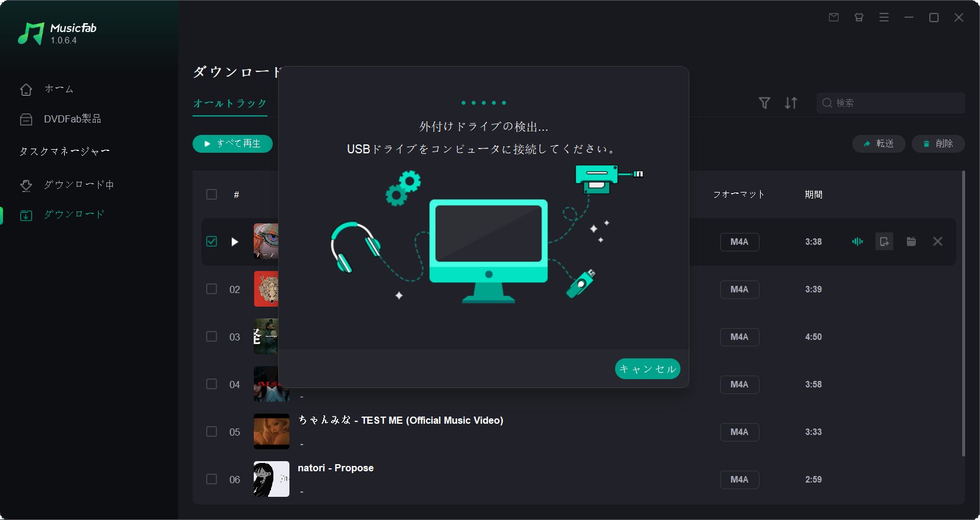Screen dimensions: 980x520
Task: Select the title natori - Propose
Action: [336, 468]
